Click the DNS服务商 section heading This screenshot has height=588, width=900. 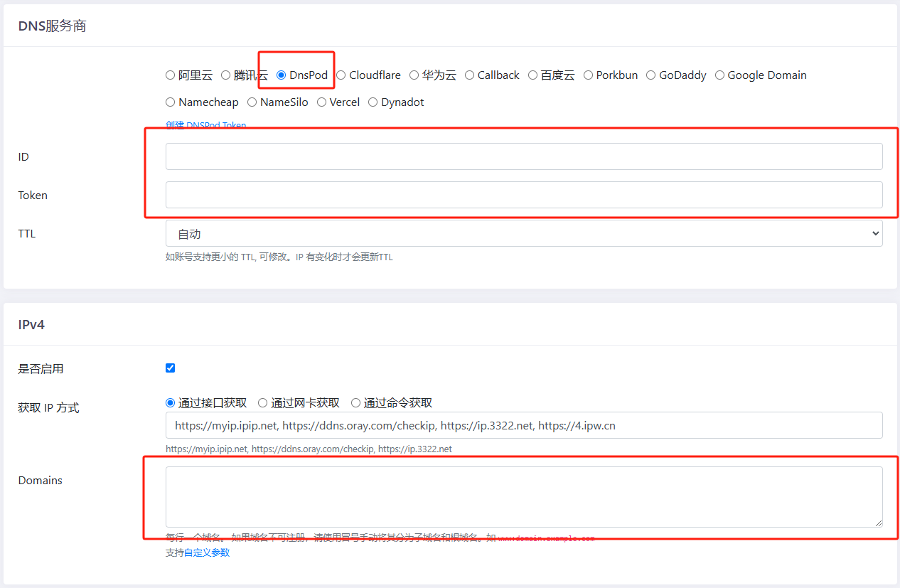(53, 26)
